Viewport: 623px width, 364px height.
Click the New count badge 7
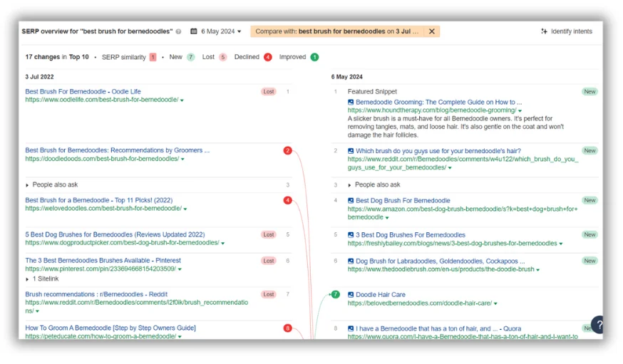191,57
